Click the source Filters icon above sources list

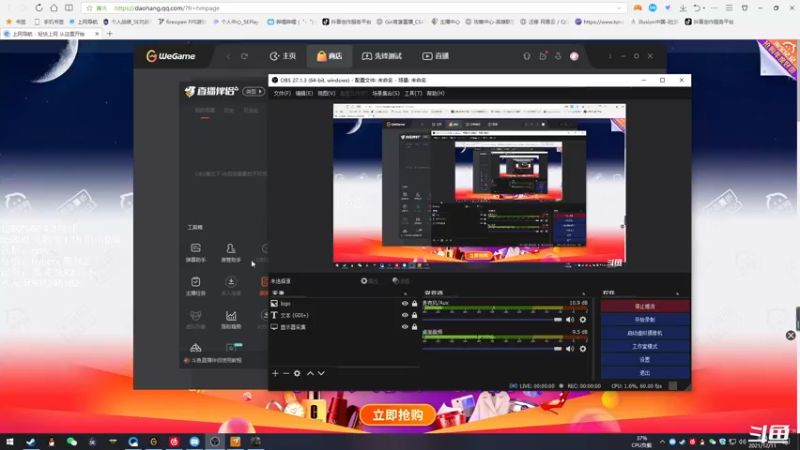tap(401, 281)
